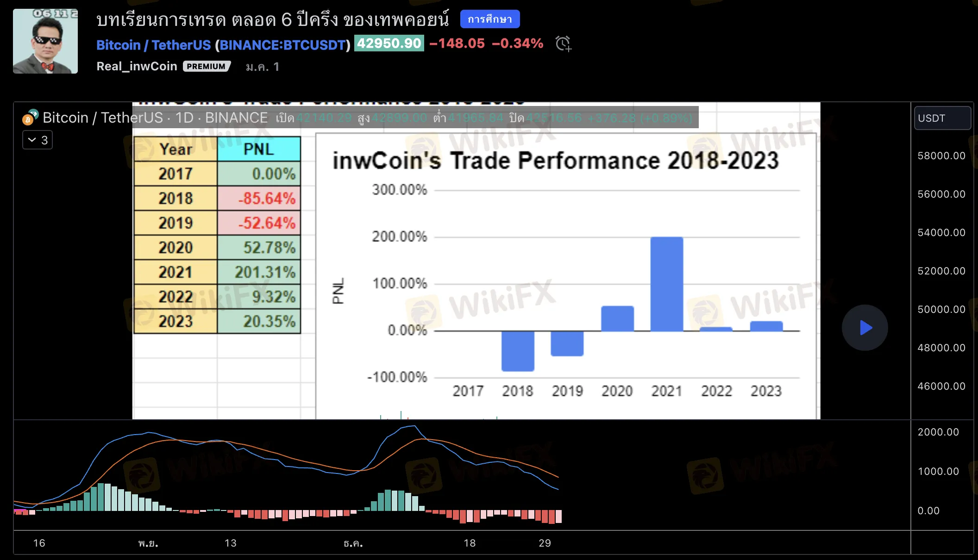Click the alarm clock add-alert icon

tap(563, 44)
